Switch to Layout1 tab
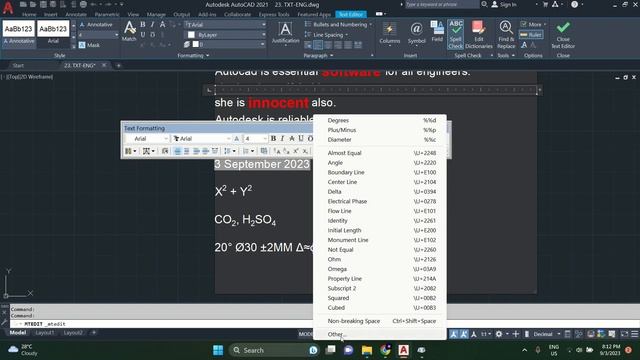640x360 pixels. pyautogui.click(x=44, y=333)
